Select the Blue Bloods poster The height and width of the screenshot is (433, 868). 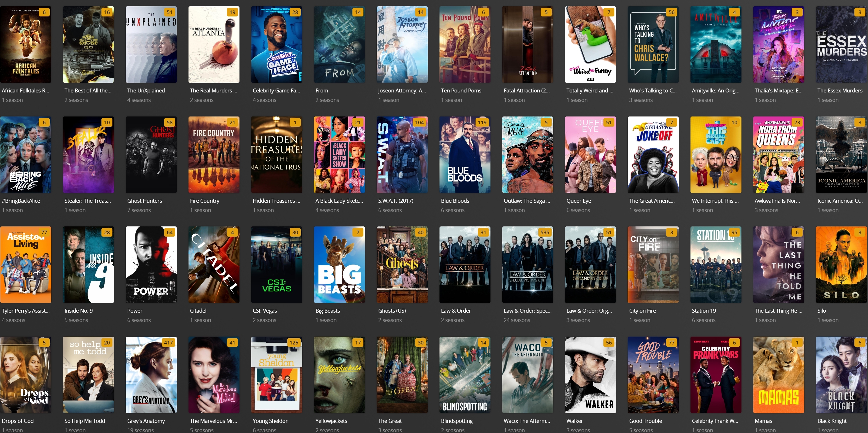465,155
